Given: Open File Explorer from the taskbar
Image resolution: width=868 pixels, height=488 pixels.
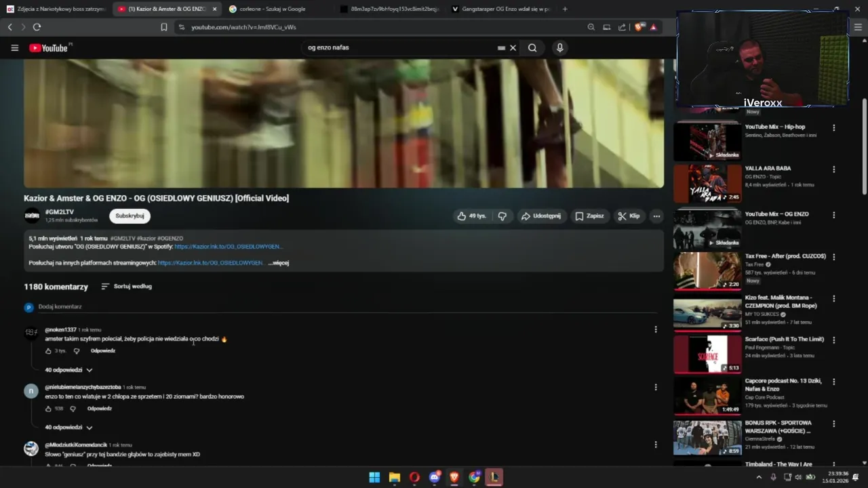Looking at the screenshot, I should click(395, 477).
